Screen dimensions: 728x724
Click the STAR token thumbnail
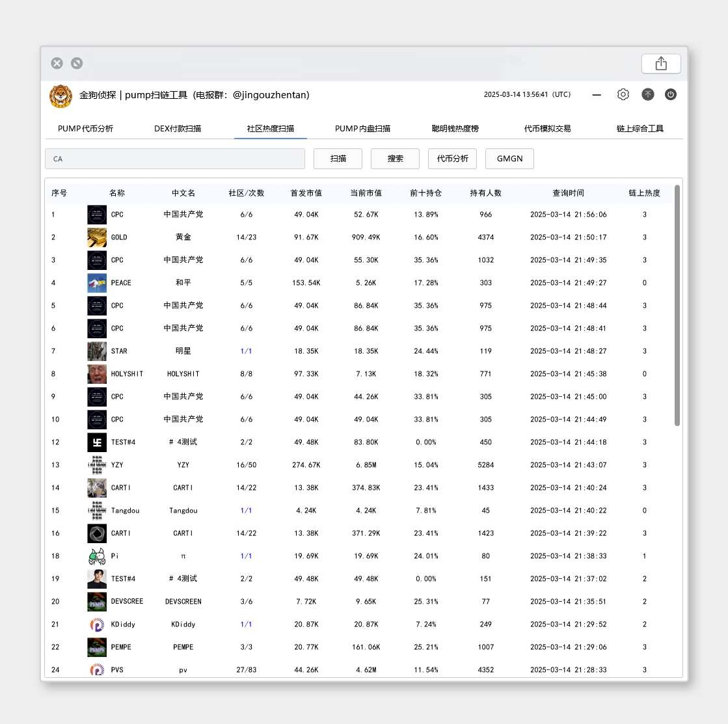[97, 351]
